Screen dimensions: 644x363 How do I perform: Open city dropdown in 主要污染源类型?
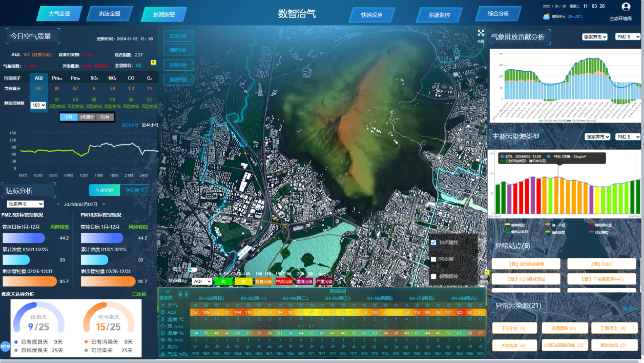point(597,137)
